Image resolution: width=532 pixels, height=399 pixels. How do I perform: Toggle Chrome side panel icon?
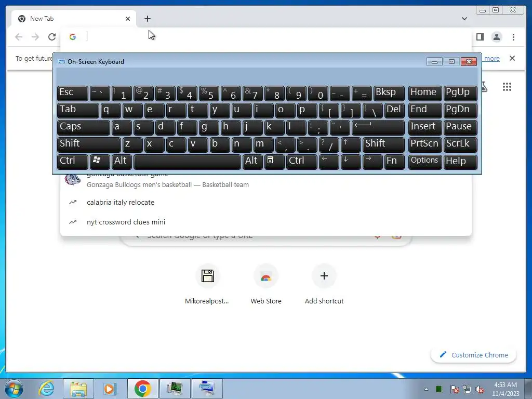(480, 37)
